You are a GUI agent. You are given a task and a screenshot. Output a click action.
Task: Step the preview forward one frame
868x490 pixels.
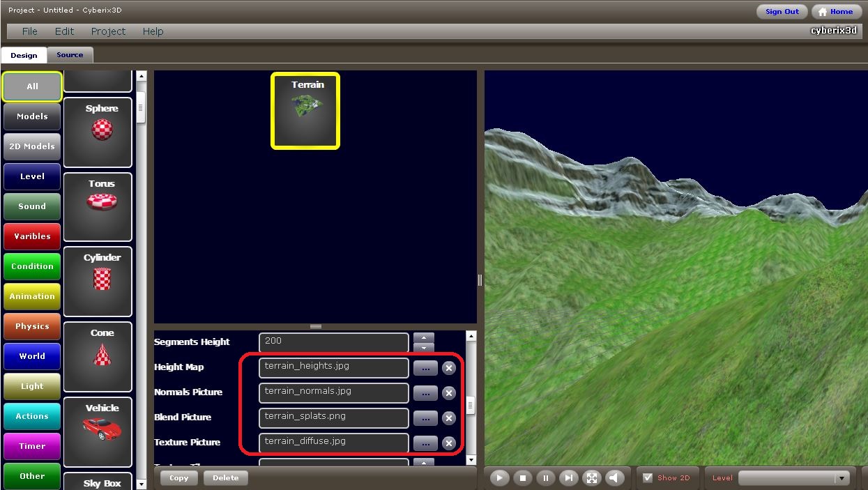tap(569, 477)
